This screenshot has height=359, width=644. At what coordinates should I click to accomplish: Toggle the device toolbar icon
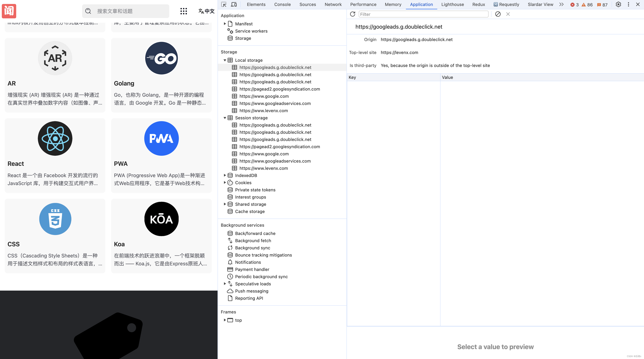(234, 5)
